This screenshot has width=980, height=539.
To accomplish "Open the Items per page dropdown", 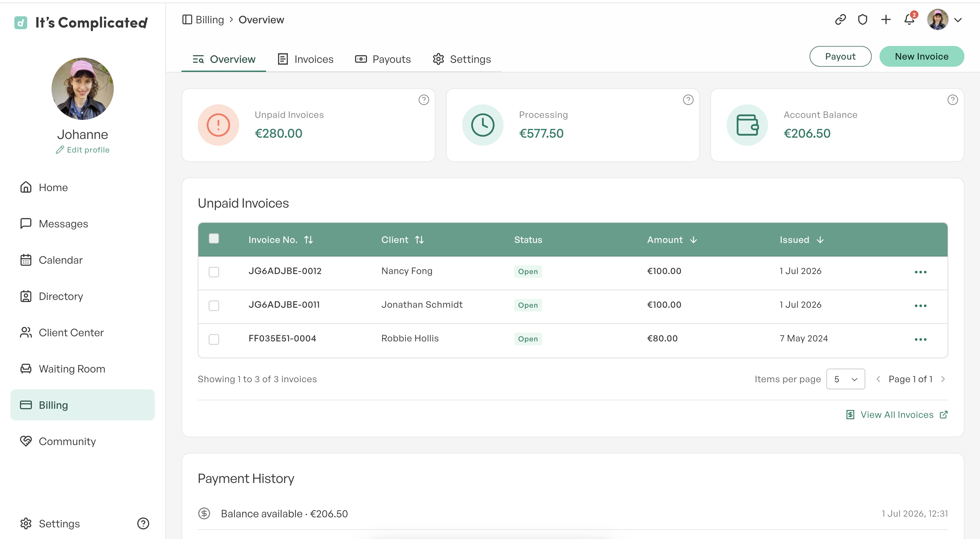I will click(845, 379).
